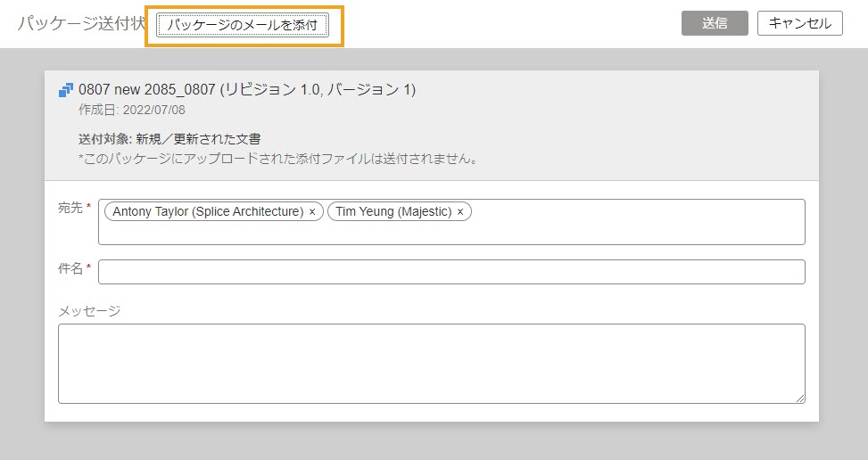
Task: Click the note about 添付ファイルは送付されません
Action: pos(278,160)
